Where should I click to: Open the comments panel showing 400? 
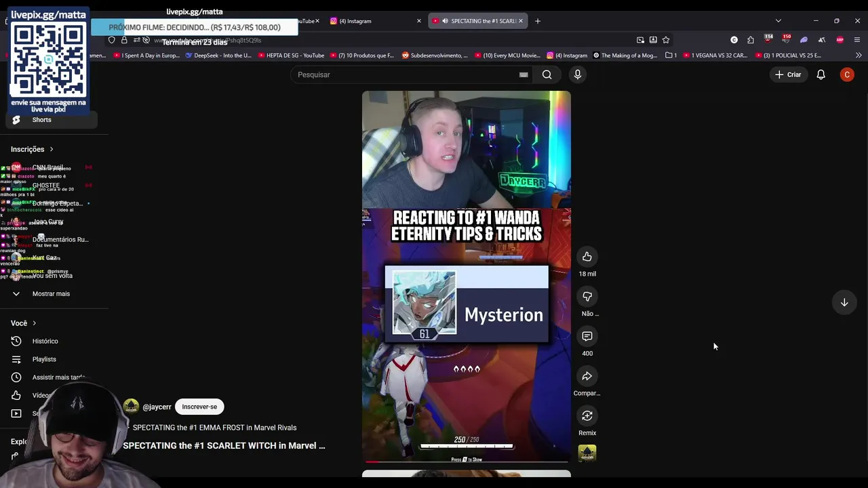[587, 336]
